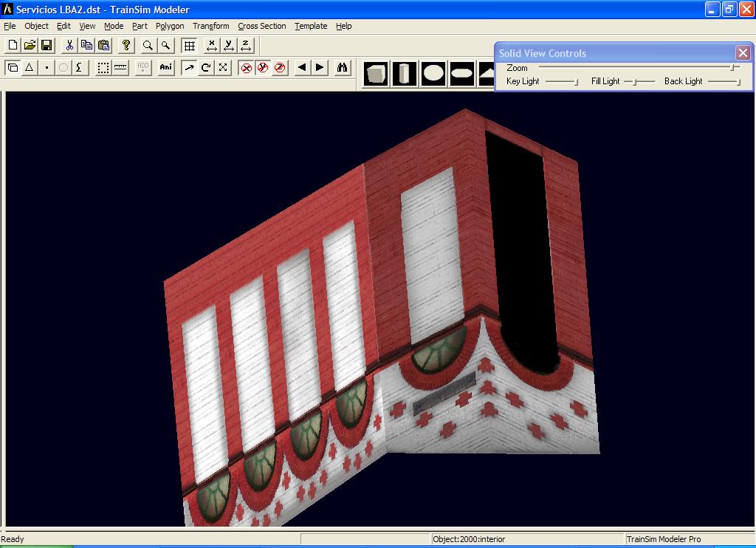Select the rotate mode arrow icon

coord(206,67)
